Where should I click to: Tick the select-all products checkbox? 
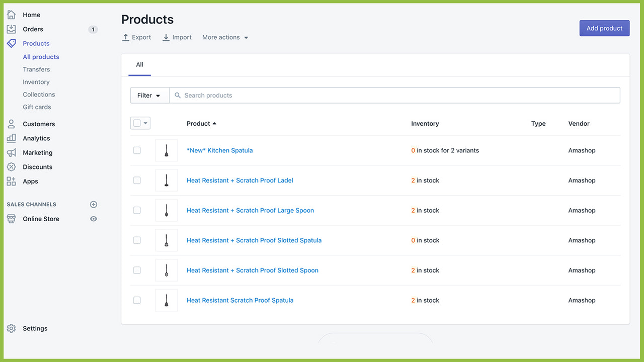[x=137, y=123]
